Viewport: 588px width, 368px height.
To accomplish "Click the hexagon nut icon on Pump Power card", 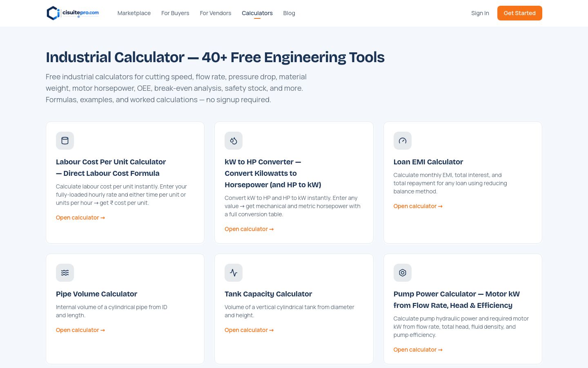I will (403, 273).
